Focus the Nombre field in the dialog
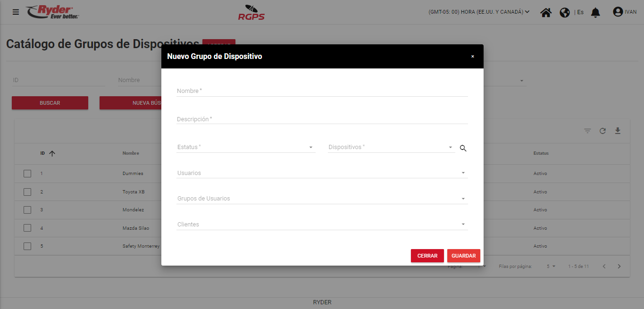This screenshot has height=309, width=644. [322, 91]
